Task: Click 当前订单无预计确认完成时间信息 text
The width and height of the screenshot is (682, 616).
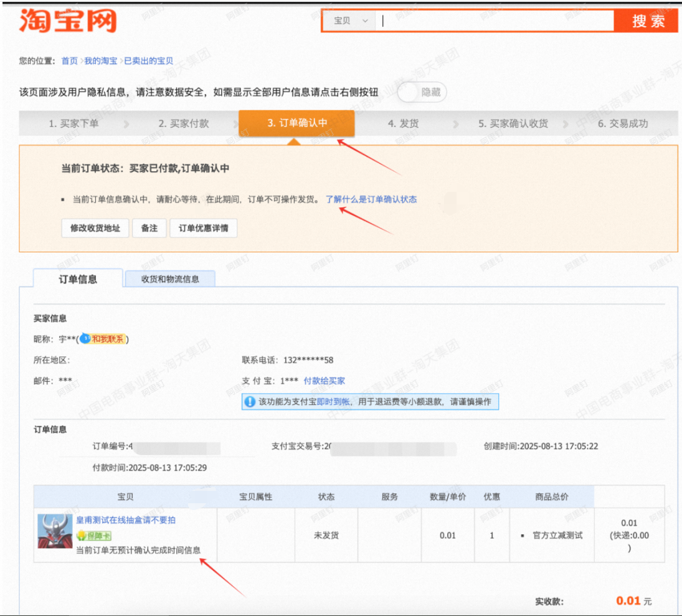Action: [138, 551]
